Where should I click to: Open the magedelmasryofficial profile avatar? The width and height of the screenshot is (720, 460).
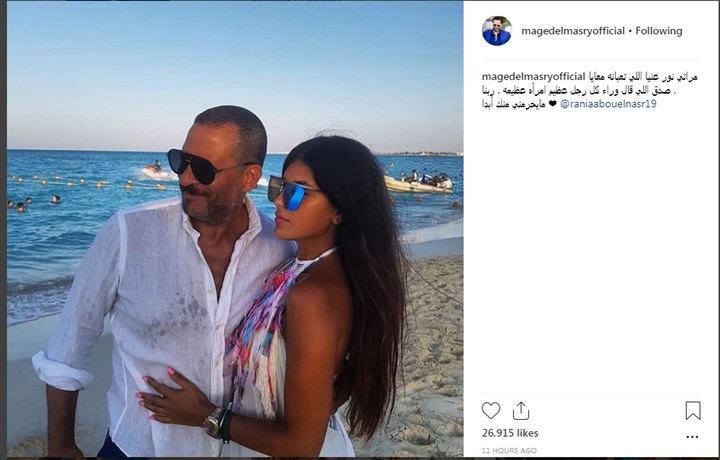click(497, 31)
